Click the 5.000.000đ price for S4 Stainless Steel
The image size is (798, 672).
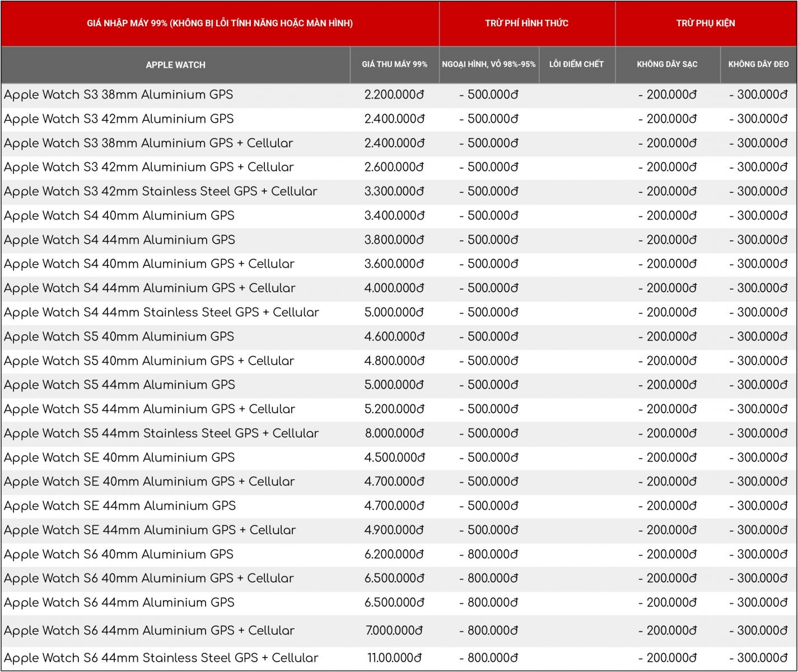394,312
